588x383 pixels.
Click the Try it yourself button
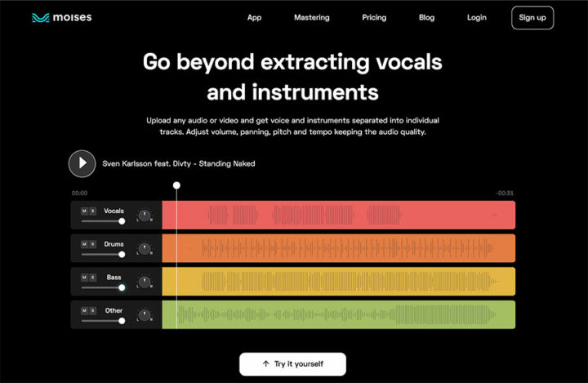[292, 363]
